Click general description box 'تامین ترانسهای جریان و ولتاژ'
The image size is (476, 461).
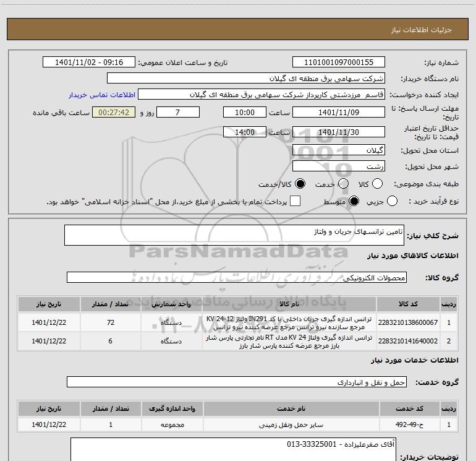pyautogui.click(x=234, y=235)
